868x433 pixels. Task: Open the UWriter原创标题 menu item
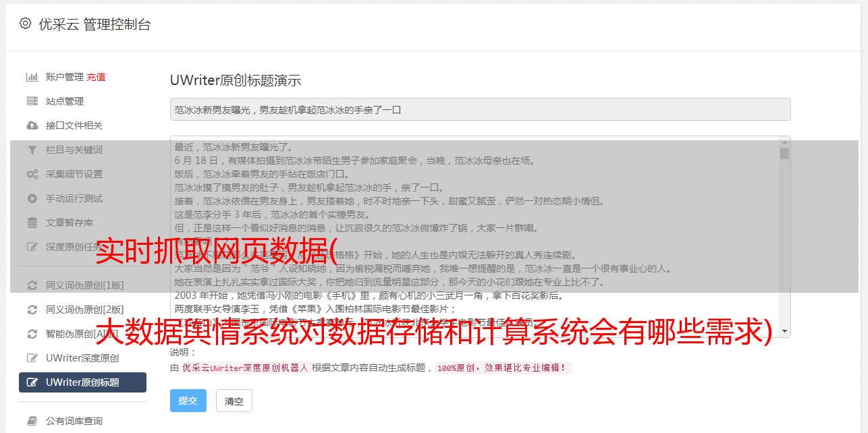tap(82, 382)
